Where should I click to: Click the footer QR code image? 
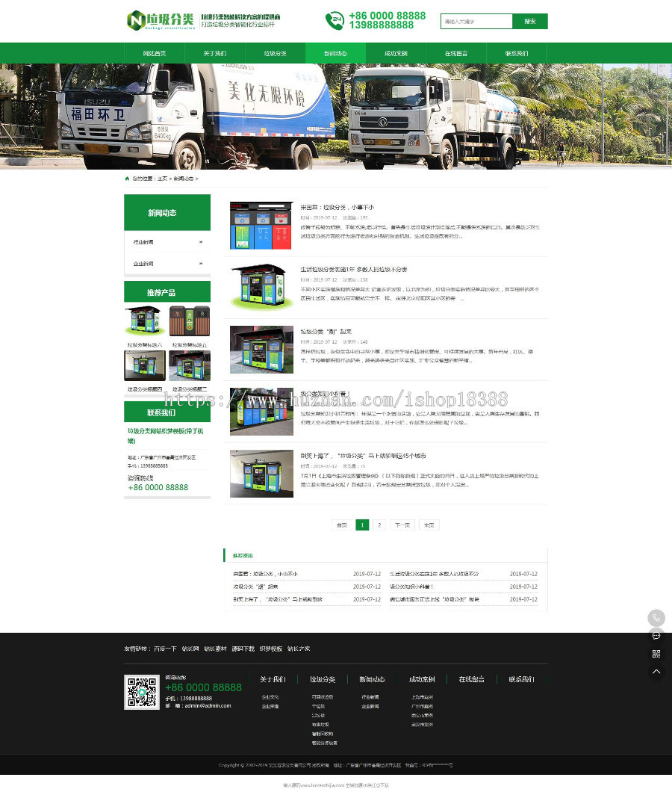point(142,692)
